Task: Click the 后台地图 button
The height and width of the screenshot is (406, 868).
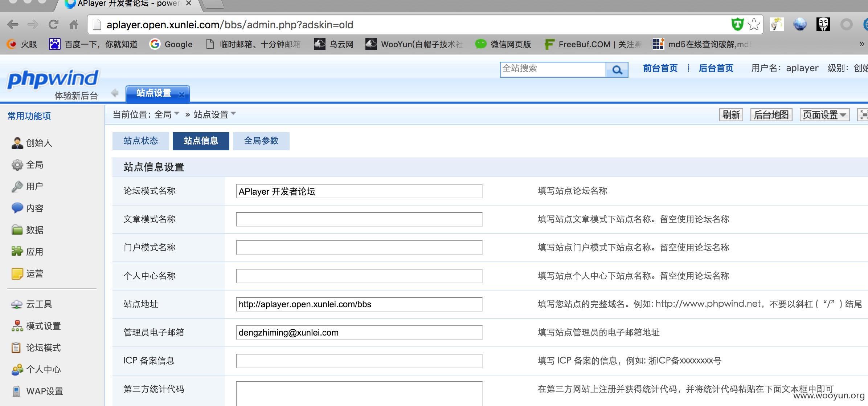Action: [771, 115]
